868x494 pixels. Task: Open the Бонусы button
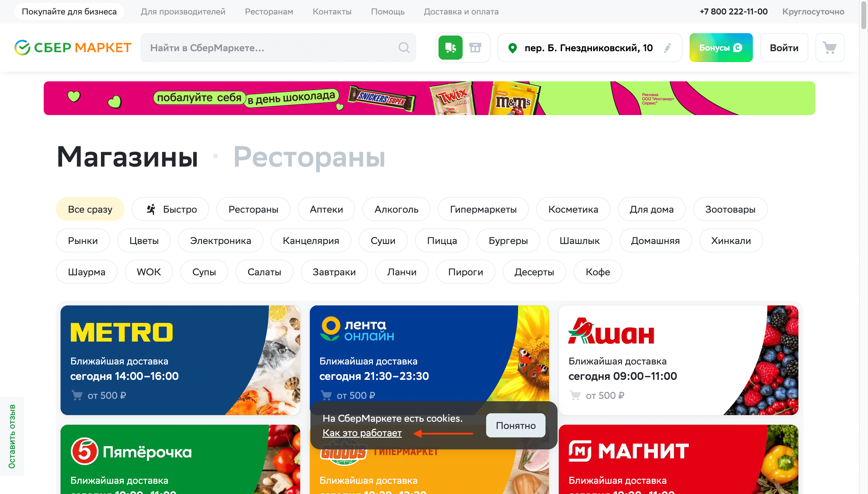pyautogui.click(x=721, y=48)
